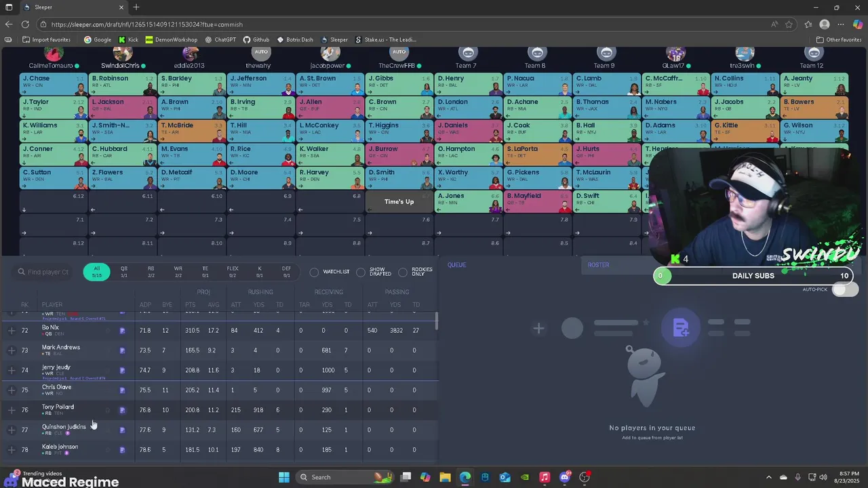Switch to the Roster panel tab

(598, 265)
